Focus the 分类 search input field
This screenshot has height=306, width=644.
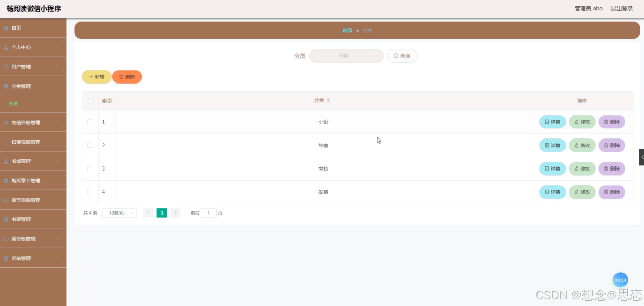click(x=346, y=56)
